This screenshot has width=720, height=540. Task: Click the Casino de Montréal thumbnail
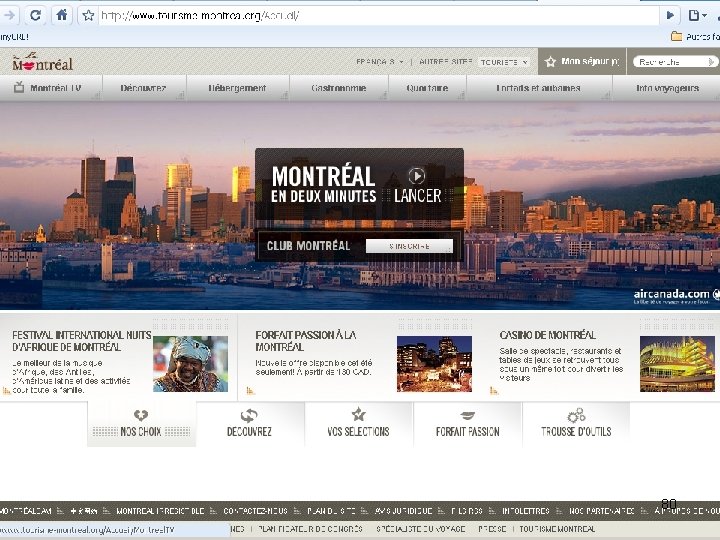click(677, 364)
